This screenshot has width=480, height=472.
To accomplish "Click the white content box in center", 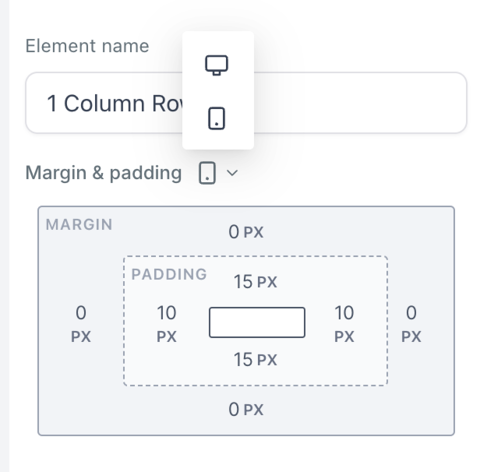I will click(257, 322).
